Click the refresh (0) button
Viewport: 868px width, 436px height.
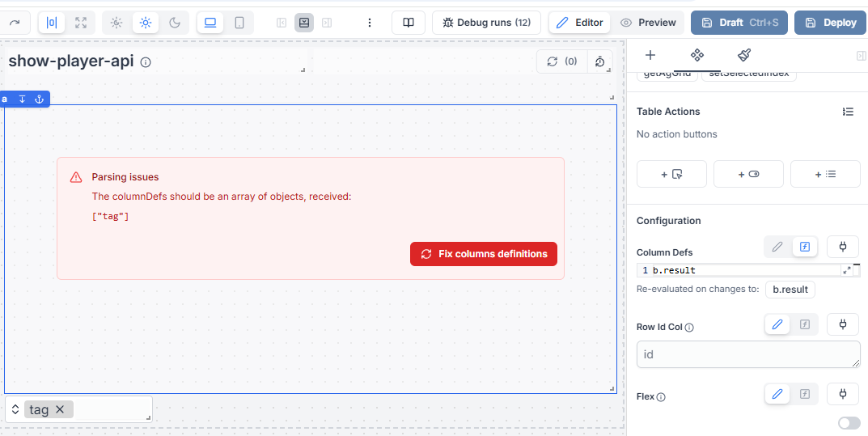tap(562, 61)
